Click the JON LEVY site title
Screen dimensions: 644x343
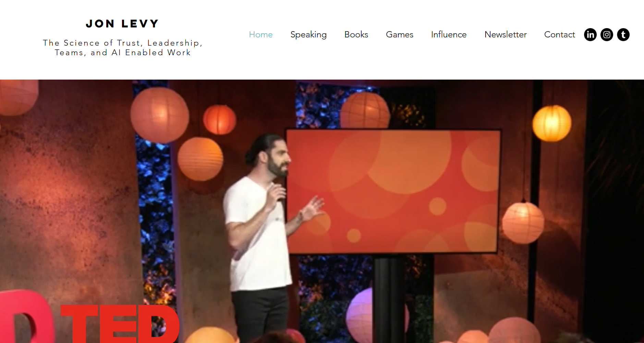[122, 24]
